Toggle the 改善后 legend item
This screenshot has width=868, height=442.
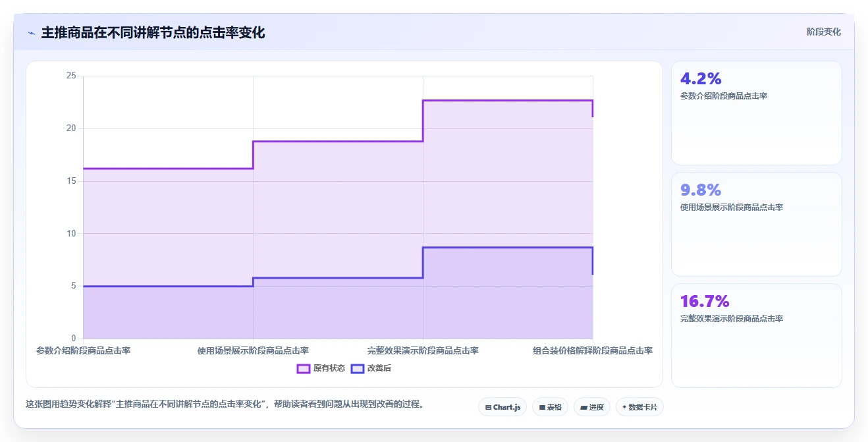click(x=371, y=368)
